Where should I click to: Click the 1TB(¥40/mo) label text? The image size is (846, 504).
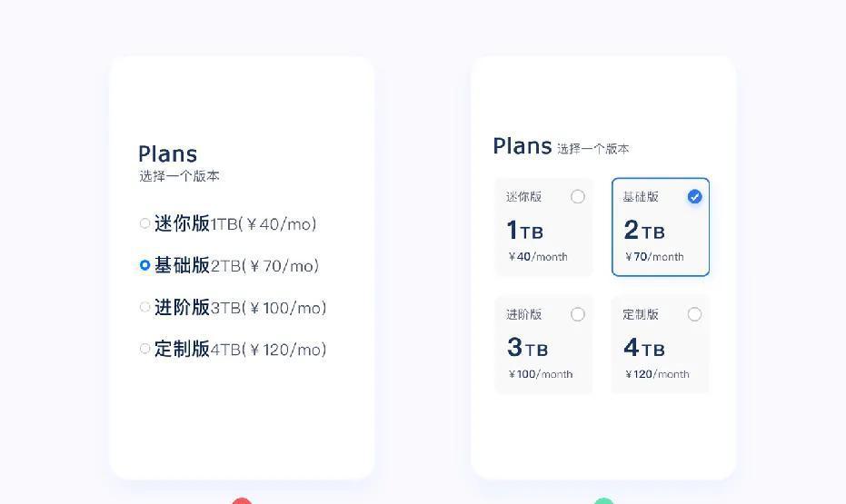[x=264, y=223]
